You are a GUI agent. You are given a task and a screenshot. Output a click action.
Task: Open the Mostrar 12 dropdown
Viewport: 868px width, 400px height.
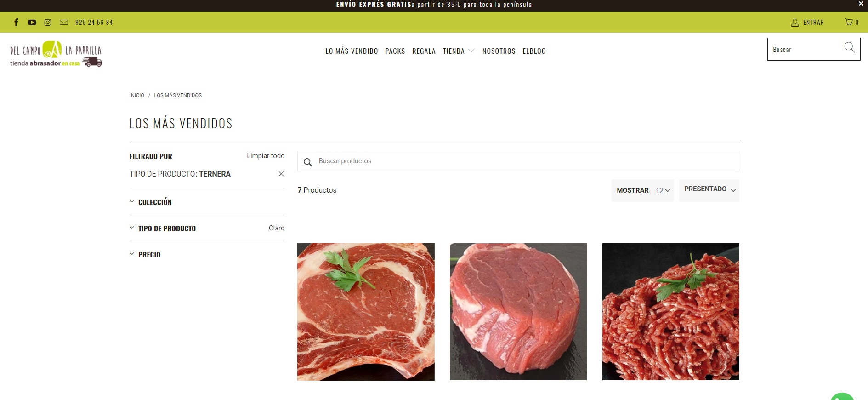(642, 190)
